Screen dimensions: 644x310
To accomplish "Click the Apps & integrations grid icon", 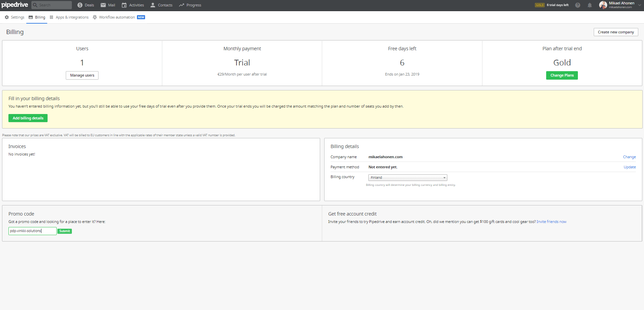I will click(x=51, y=17).
